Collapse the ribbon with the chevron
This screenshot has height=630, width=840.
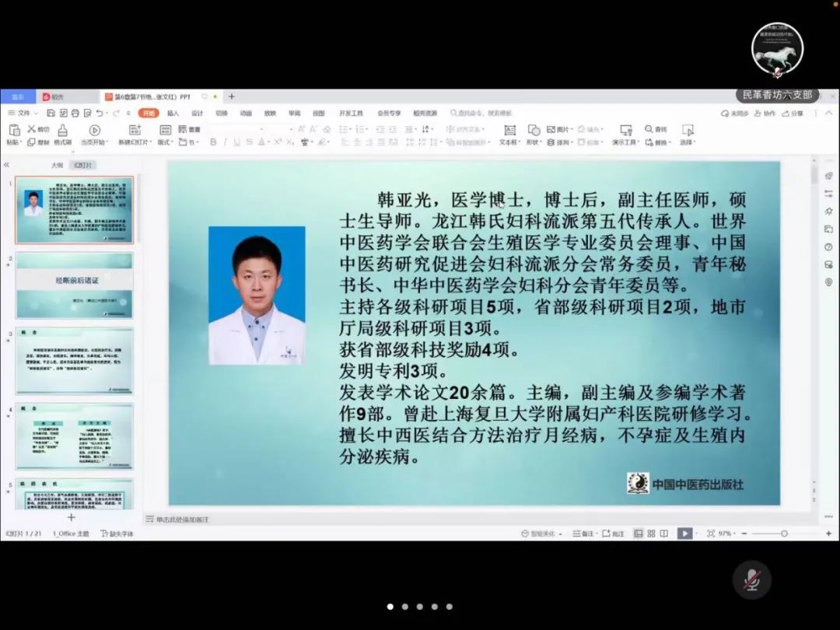829,113
